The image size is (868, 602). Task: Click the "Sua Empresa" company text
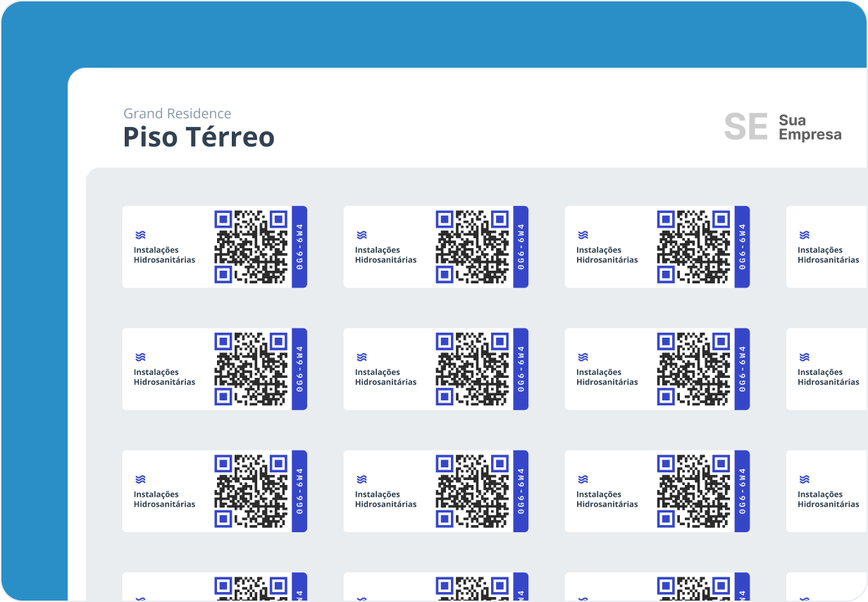point(810,128)
